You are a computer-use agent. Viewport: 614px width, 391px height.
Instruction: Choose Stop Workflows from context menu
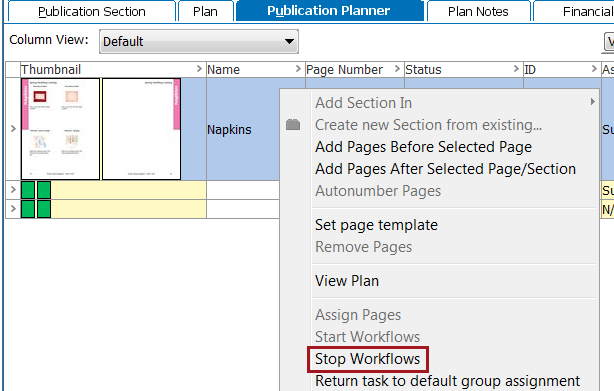click(x=367, y=359)
